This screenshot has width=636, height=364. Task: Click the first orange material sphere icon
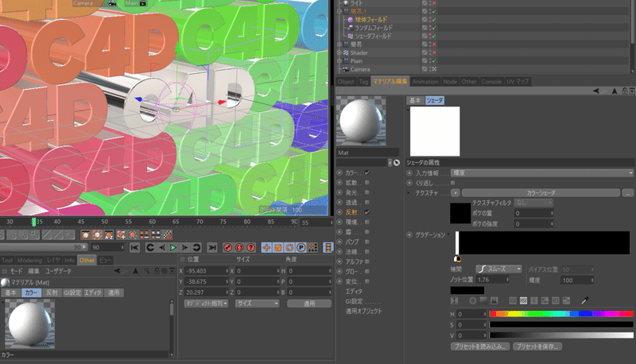point(86,234)
